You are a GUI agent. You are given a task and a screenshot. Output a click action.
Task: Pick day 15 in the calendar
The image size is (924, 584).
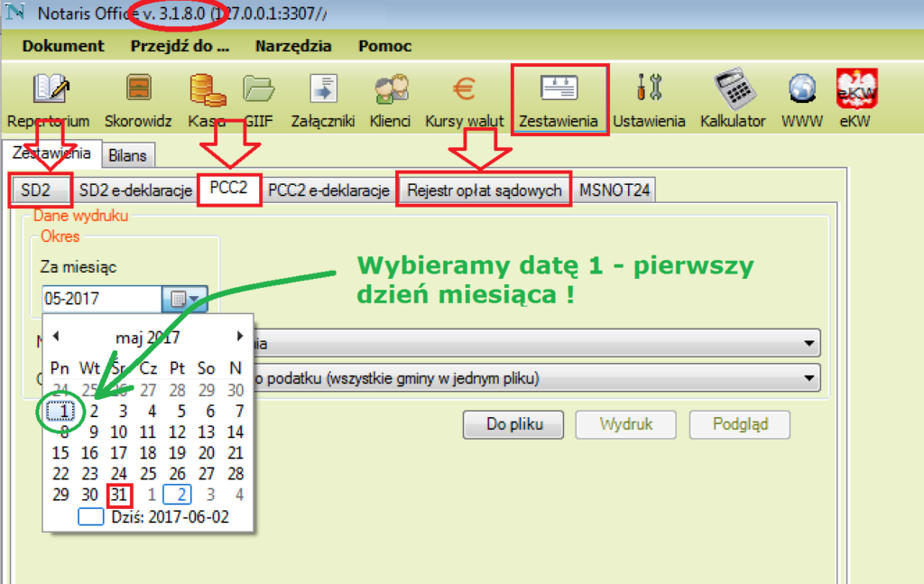coord(60,452)
